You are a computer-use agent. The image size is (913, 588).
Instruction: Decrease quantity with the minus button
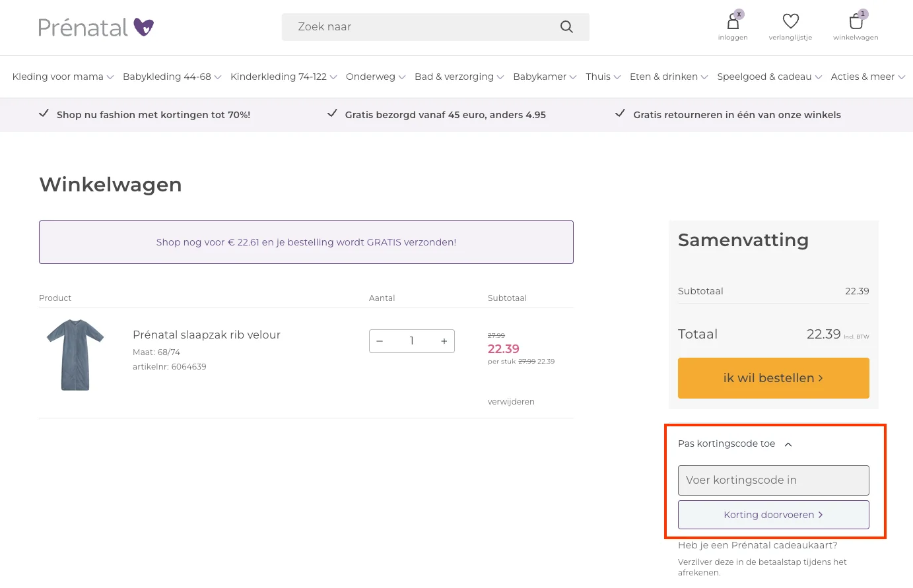pos(380,341)
